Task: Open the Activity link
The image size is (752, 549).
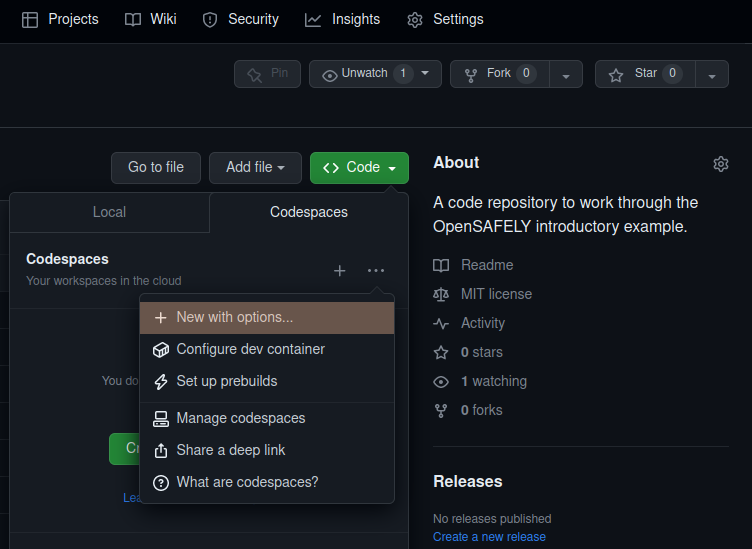Action: pyautogui.click(x=483, y=323)
